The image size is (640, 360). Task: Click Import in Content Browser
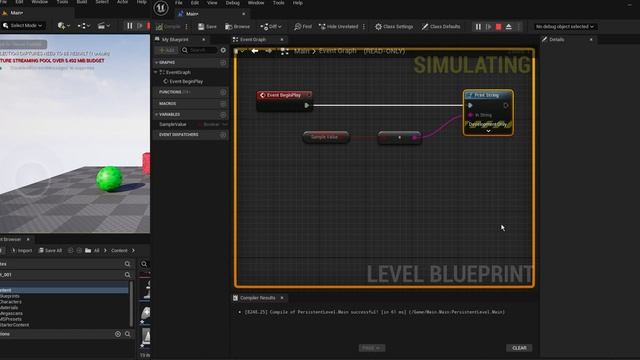tap(22, 251)
